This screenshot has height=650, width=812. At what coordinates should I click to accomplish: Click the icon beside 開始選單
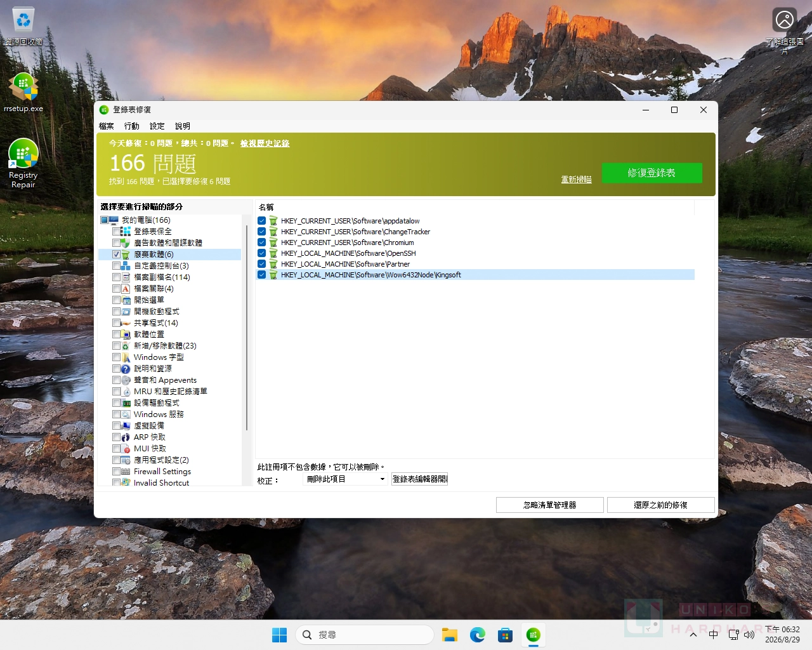126,300
